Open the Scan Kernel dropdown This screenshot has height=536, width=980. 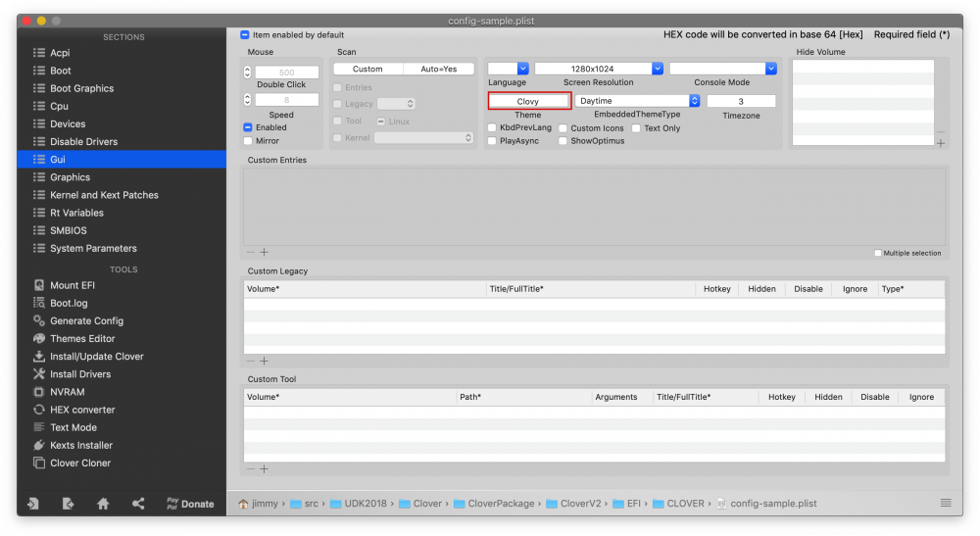click(x=423, y=138)
